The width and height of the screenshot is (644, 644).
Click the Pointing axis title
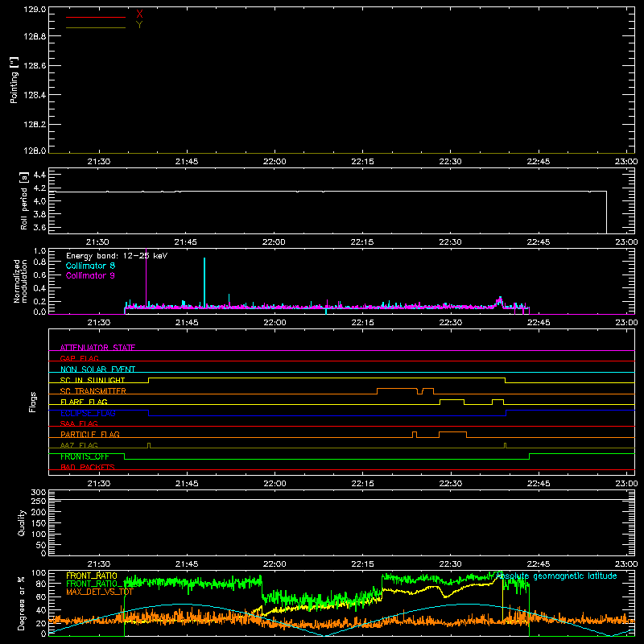tap(14, 80)
